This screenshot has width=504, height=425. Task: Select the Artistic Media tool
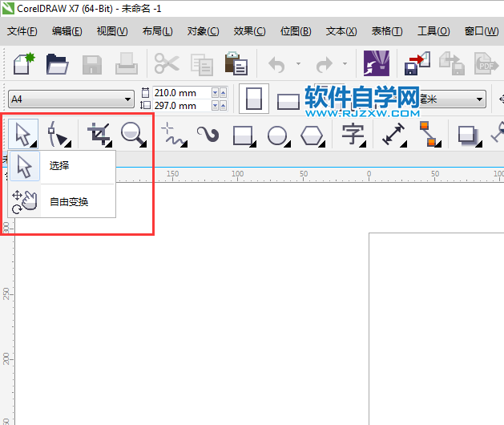pyautogui.click(x=208, y=135)
